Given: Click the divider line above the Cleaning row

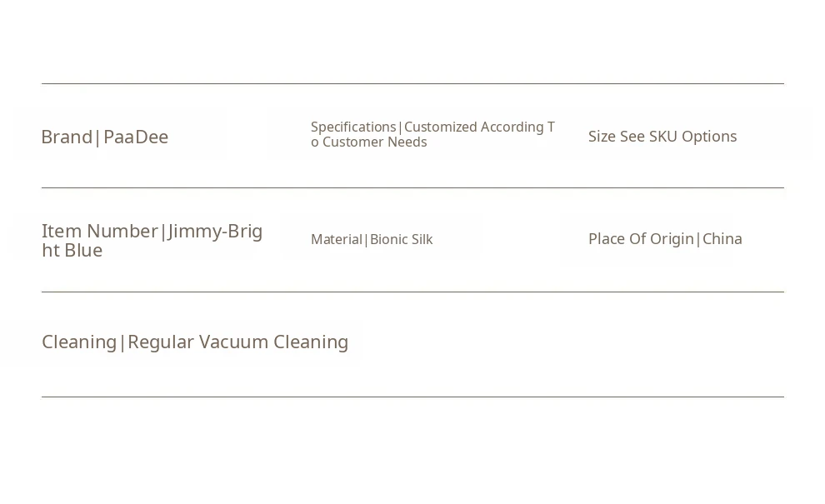Looking at the screenshot, I should click(x=412, y=292).
